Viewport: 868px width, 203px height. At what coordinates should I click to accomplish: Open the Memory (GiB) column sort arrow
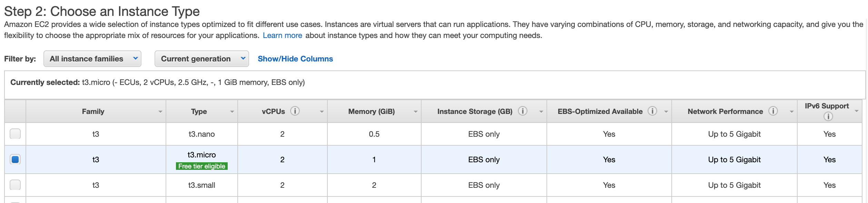tap(415, 112)
